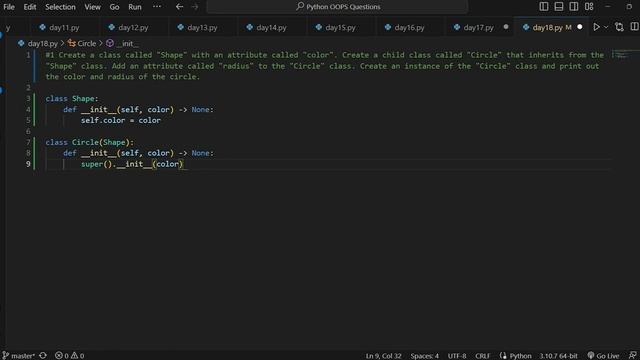The height and width of the screenshot is (360, 640).
Task: Open the Run menu
Action: click(135, 7)
